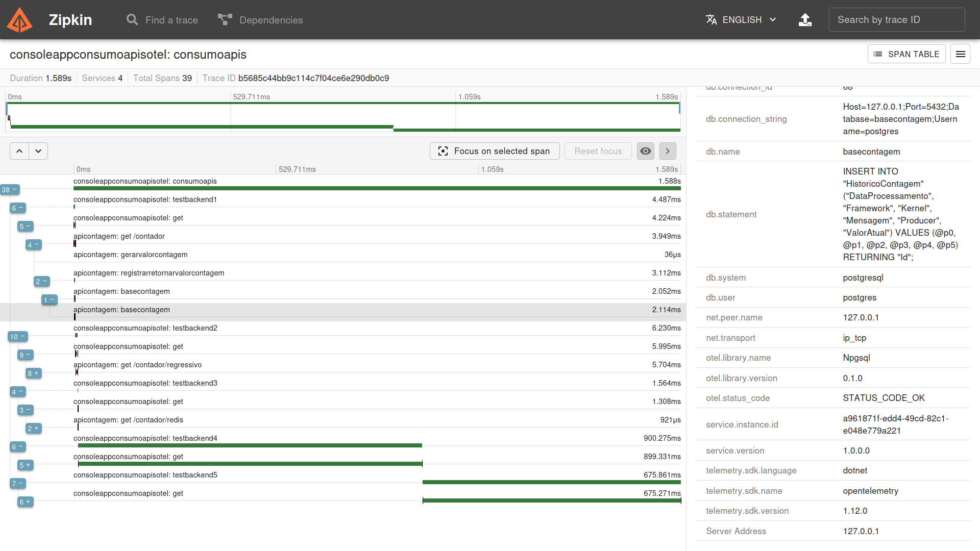Open the ENGLISH language dropdown
Viewport: 980px width, 551px height.
[x=741, y=20]
